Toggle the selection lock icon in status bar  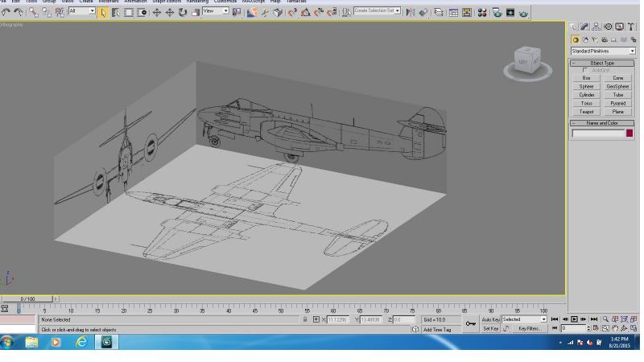[x=305, y=319]
